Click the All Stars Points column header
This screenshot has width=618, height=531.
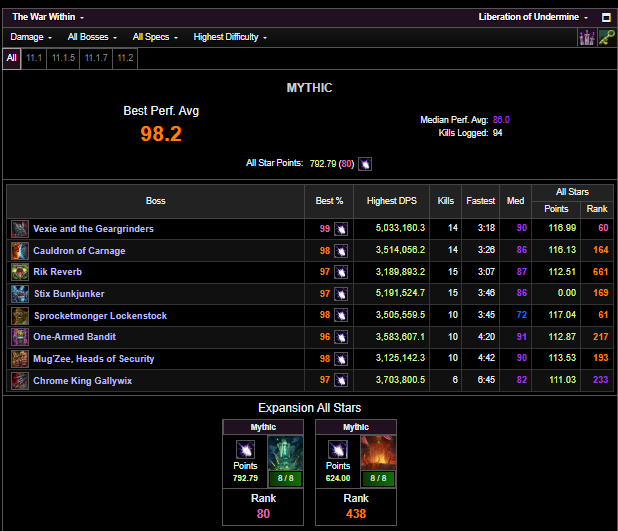(556, 209)
